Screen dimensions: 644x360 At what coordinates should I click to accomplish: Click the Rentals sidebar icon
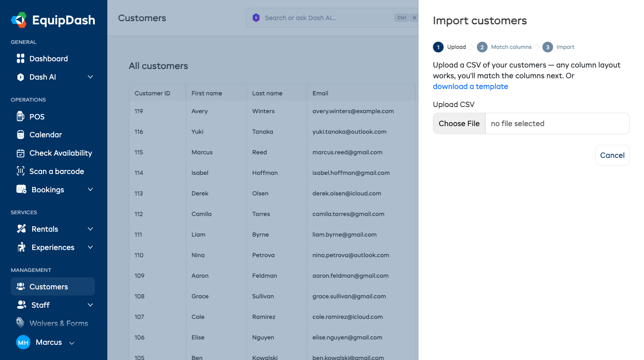21,229
